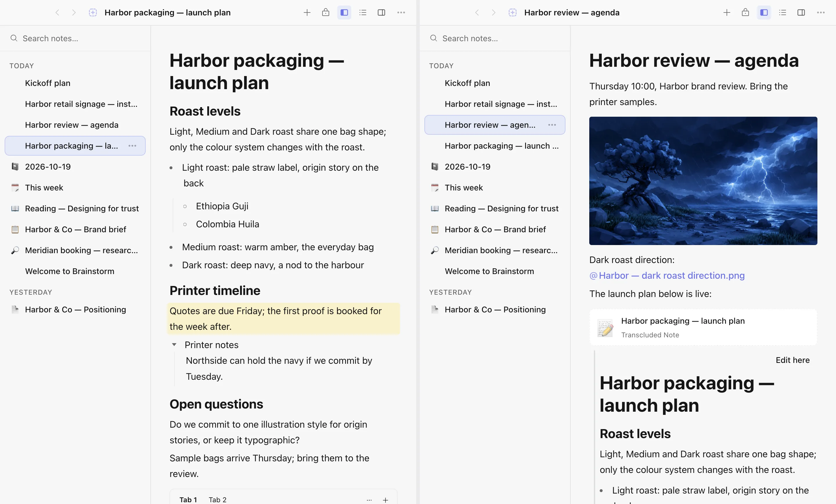
Task: Open options for Harbor review note in right sidebar
Action: (x=552, y=125)
